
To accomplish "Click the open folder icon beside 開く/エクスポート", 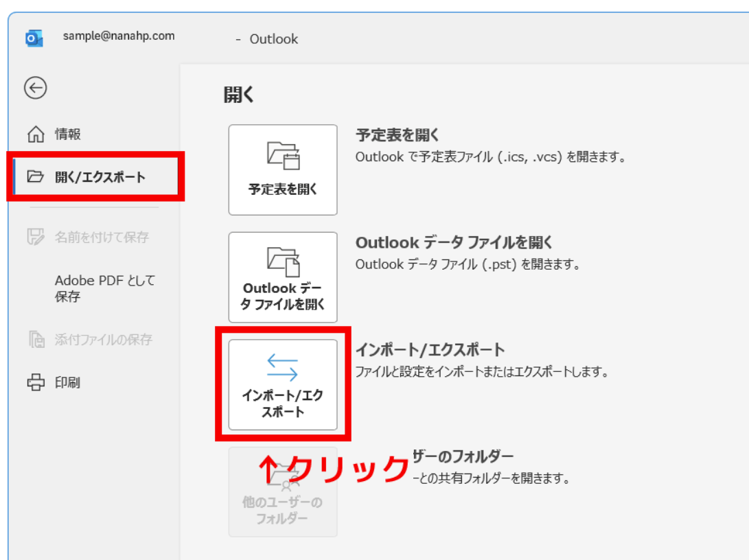I will coord(35,177).
